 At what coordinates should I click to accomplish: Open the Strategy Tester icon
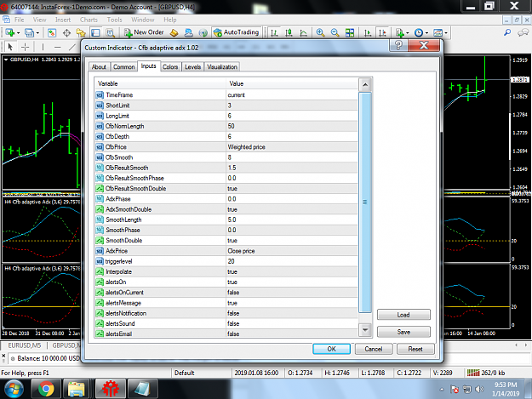coord(111,33)
